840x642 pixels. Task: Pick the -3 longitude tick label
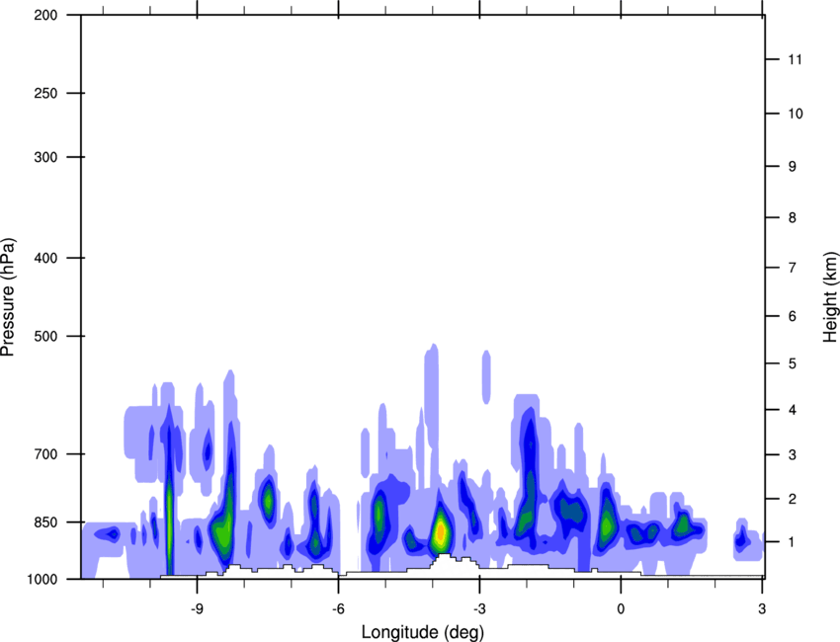click(479, 608)
